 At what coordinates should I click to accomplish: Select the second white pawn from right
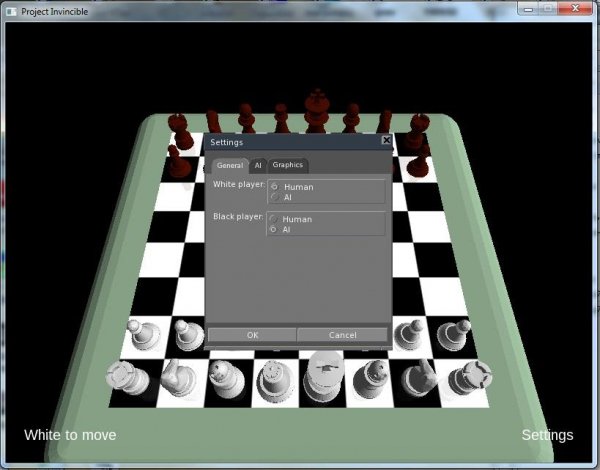(409, 335)
